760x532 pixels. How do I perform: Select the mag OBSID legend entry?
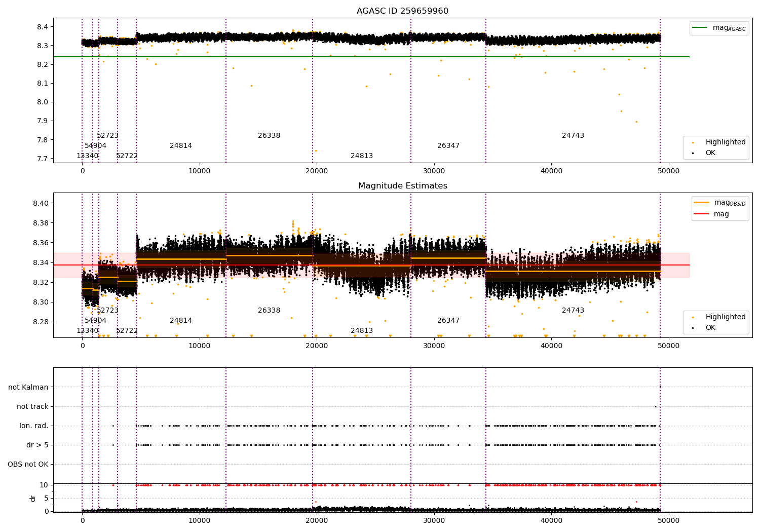coord(719,203)
